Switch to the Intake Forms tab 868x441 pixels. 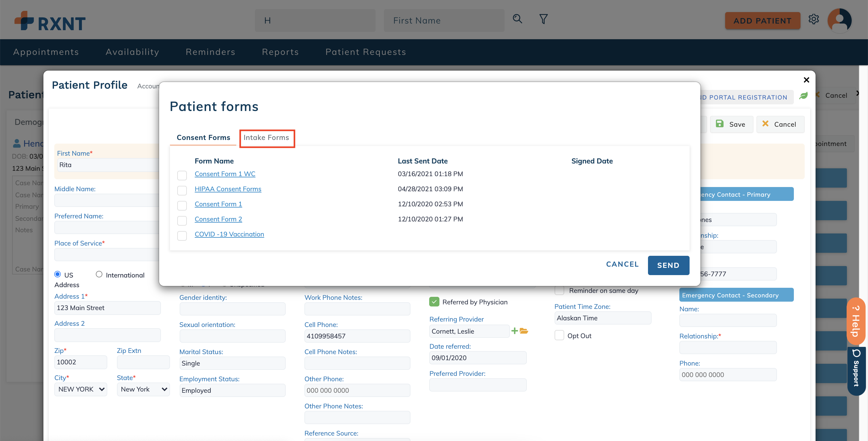[x=266, y=138]
